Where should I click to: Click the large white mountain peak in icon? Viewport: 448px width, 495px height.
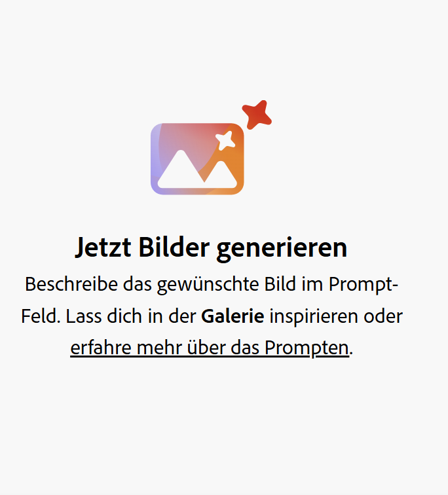coord(181,168)
